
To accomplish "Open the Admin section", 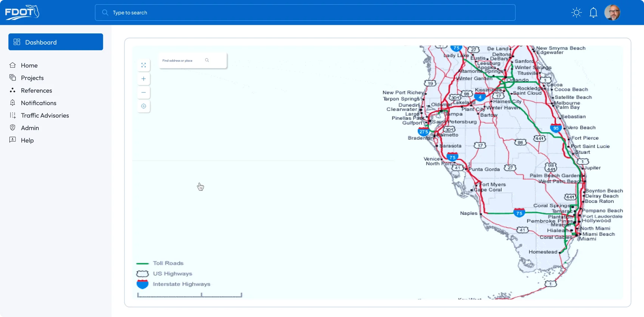I will point(30,128).
